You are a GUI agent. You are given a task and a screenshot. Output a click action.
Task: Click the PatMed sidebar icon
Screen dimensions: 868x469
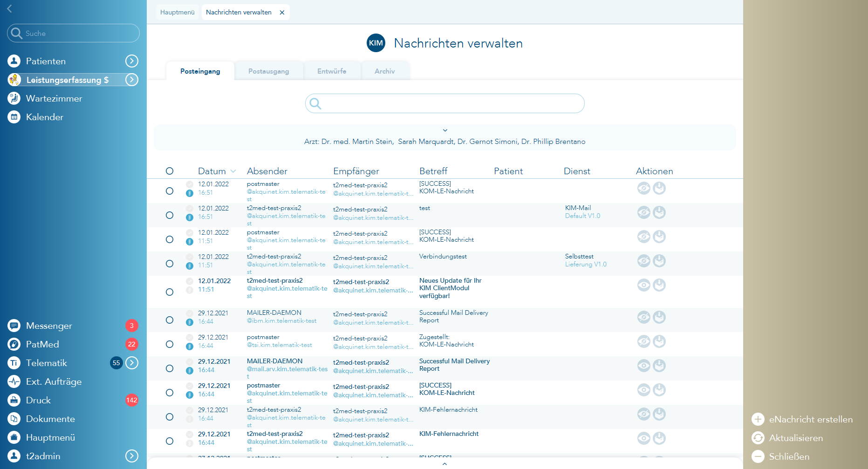[14, 344]
